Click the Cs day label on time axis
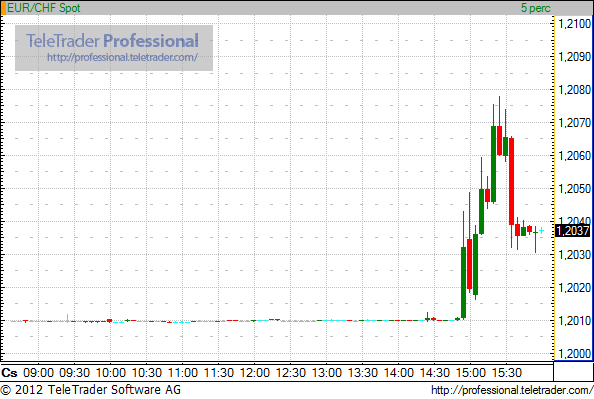594x399 pixels. [x=9, y=373]
